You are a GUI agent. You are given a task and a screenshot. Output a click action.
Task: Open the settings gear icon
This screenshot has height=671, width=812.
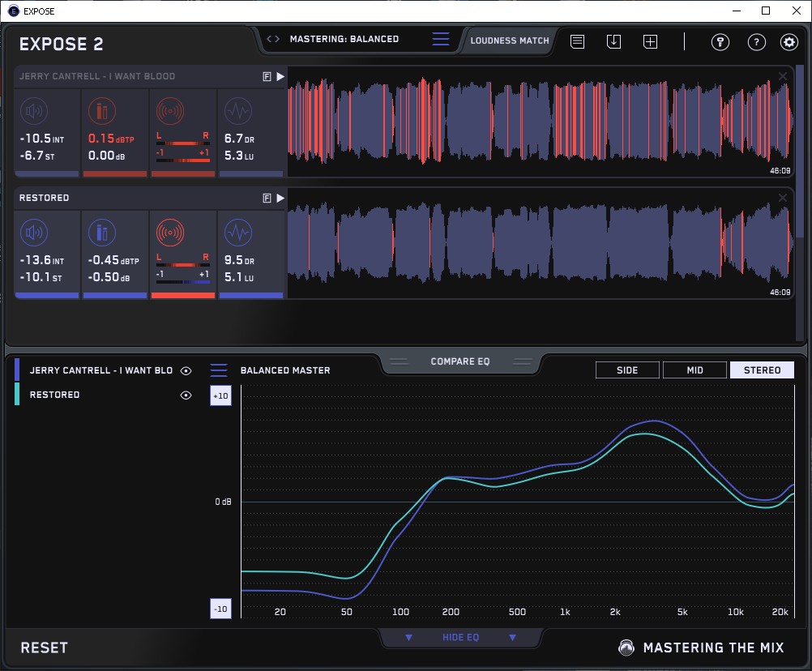[x=788, y=42]
